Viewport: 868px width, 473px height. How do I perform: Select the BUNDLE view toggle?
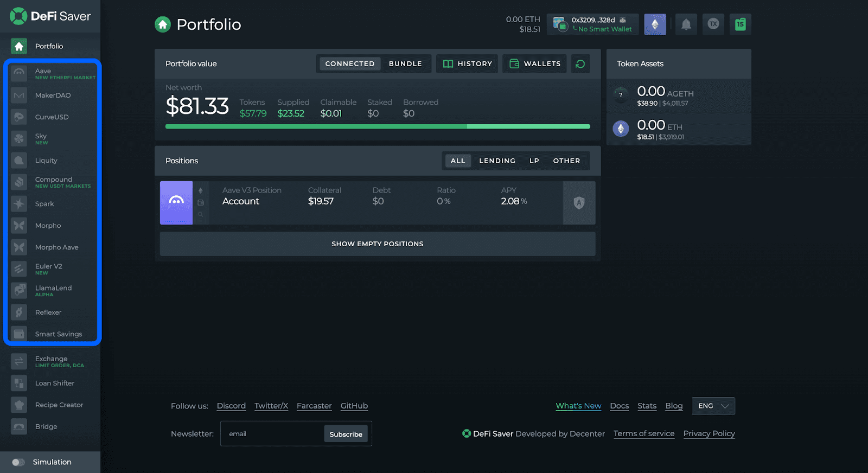[405, 63]
